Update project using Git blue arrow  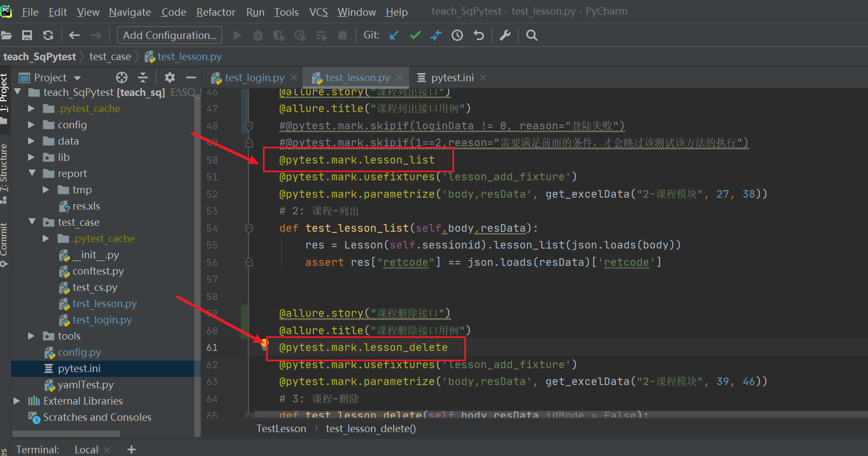pyautogui.click(x=394, y=35)
